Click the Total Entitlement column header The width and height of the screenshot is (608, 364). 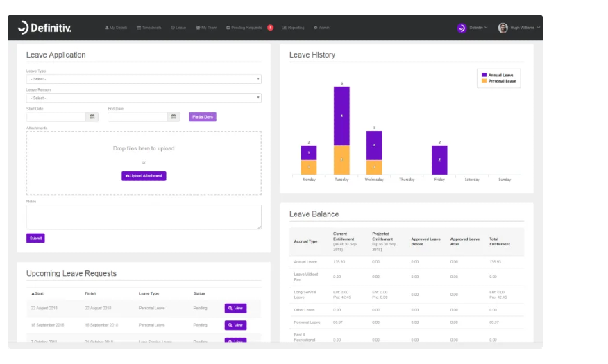point(500,242)
